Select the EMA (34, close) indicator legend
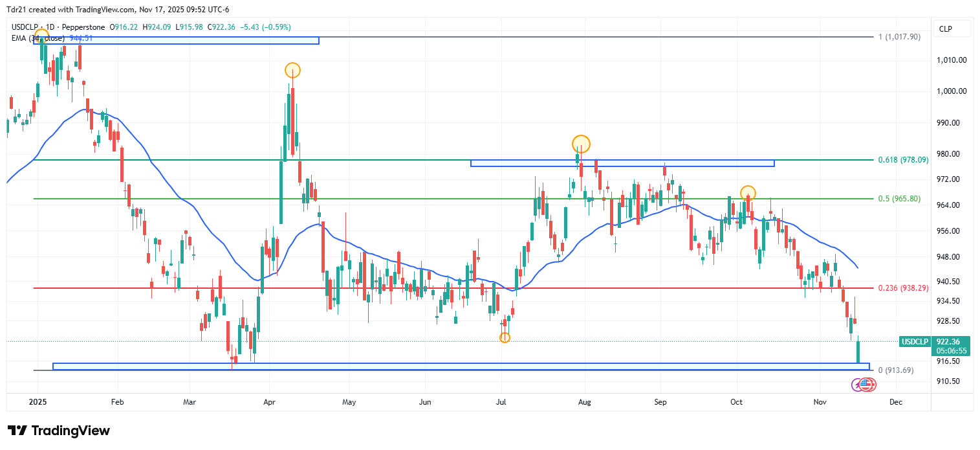The image size is (980, 450). click(38, 38)
